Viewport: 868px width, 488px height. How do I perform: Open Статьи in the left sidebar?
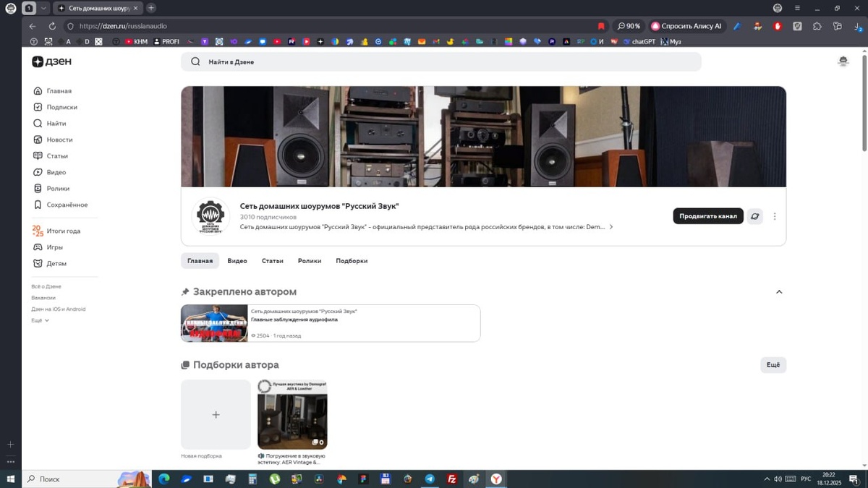coord(51,156)
